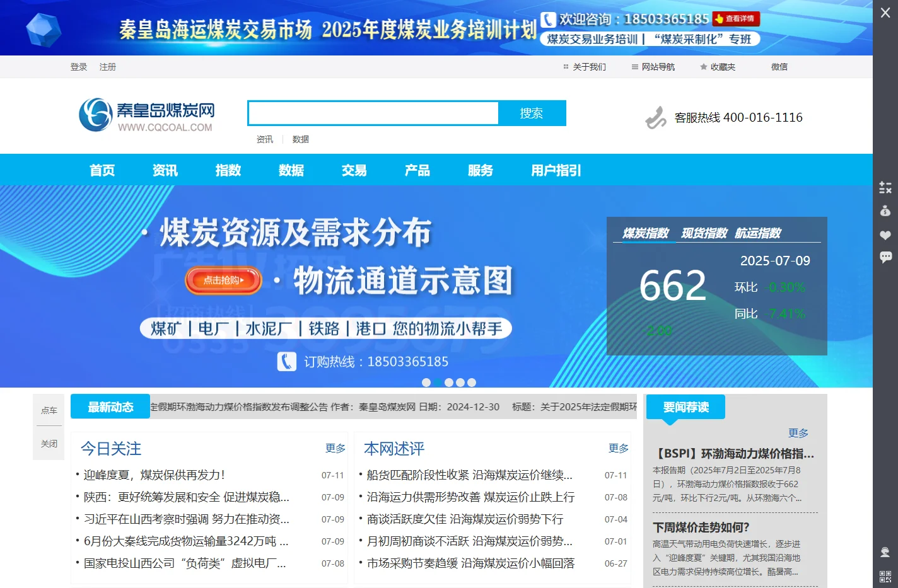Click the 要闻荐读 heading tab

(x=685, y=407)
